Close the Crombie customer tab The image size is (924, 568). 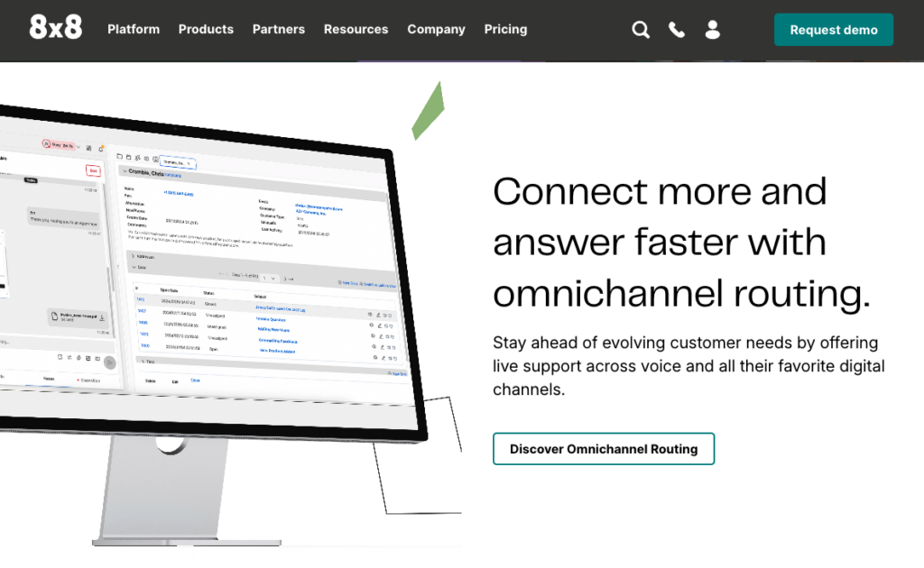click(189, 163)
